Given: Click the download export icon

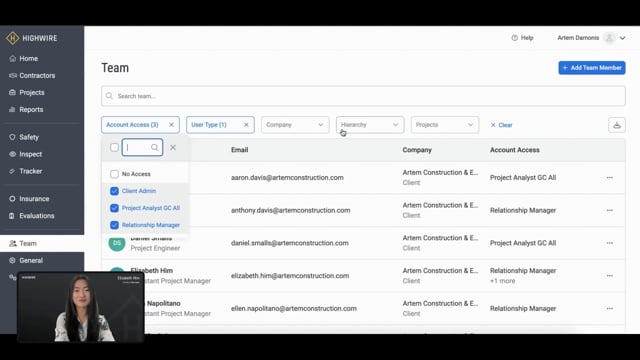Looking at the screenshot, I should click(617, 125).
